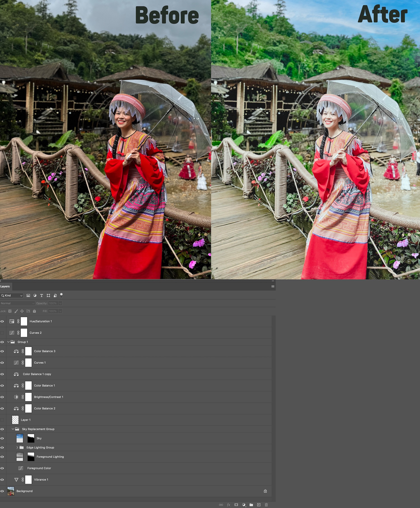The width and height of the screenshot is (420, 508).
Task: Collapse Group 1 folder chevron
Action: point(9,342)
